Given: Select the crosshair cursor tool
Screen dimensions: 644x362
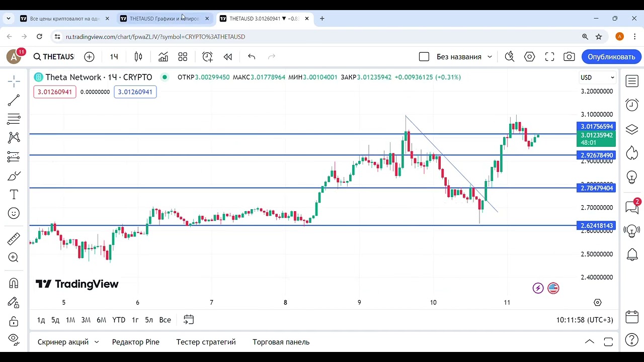Looking at the screenshot, I should [14, 81].
